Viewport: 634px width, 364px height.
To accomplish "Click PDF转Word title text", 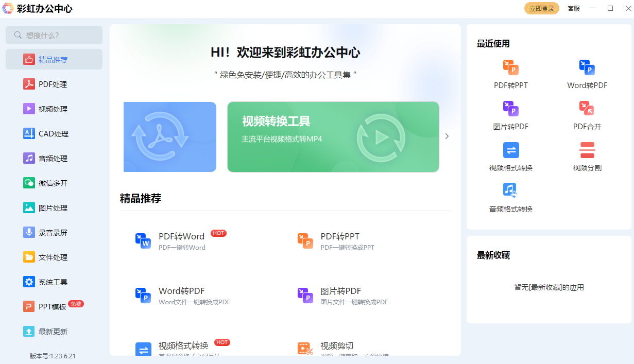I will (181, 236).
